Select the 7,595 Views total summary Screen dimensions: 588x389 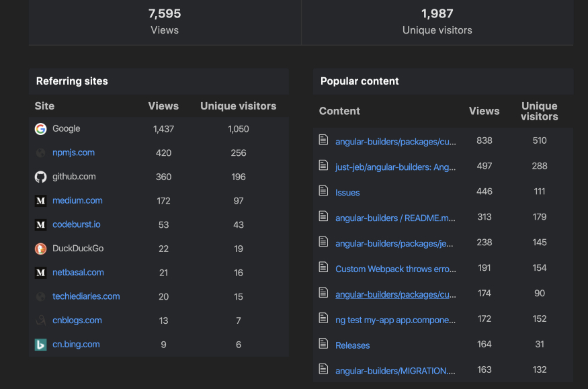pyautogui.click(x=165, y=21)
